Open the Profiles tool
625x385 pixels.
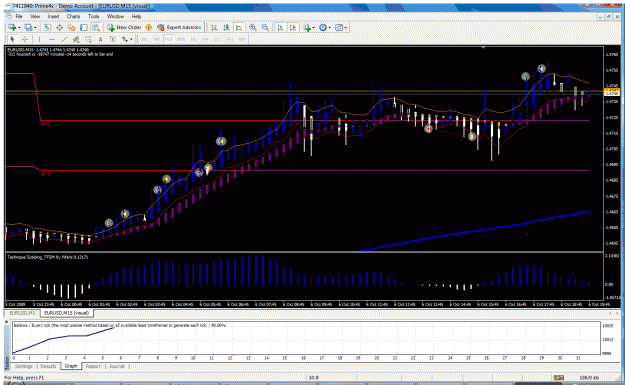coord(28,27)
